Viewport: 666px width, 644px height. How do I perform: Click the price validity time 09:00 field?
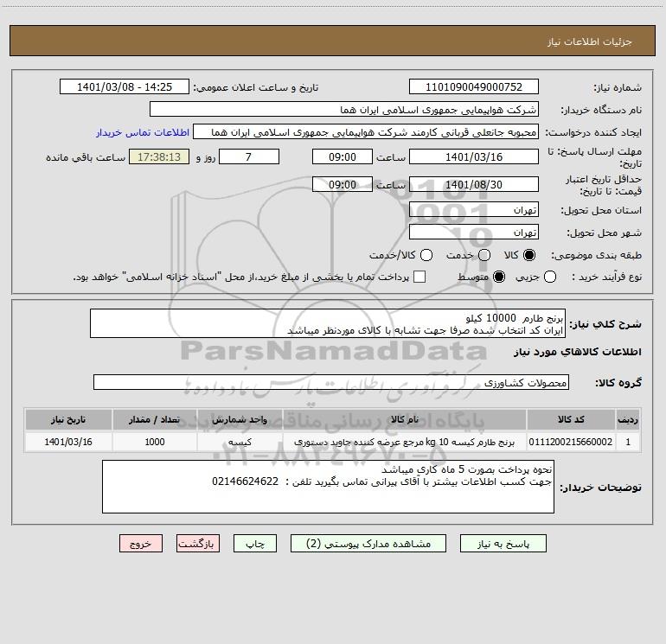click(x=343, y=184)
